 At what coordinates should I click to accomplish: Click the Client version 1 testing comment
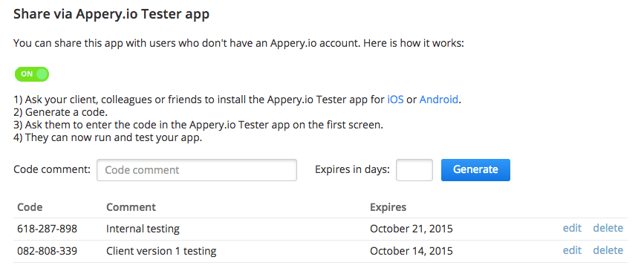161,251
